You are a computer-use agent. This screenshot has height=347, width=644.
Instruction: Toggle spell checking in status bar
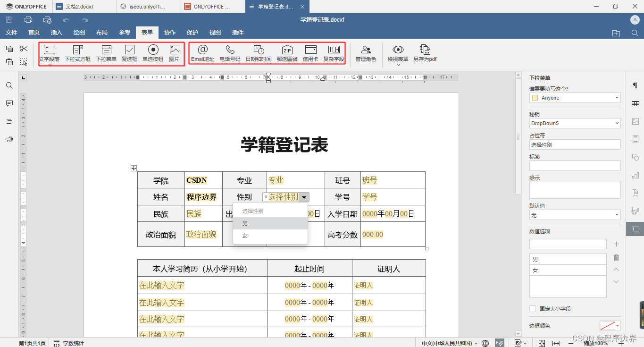[x=499, y=343]
